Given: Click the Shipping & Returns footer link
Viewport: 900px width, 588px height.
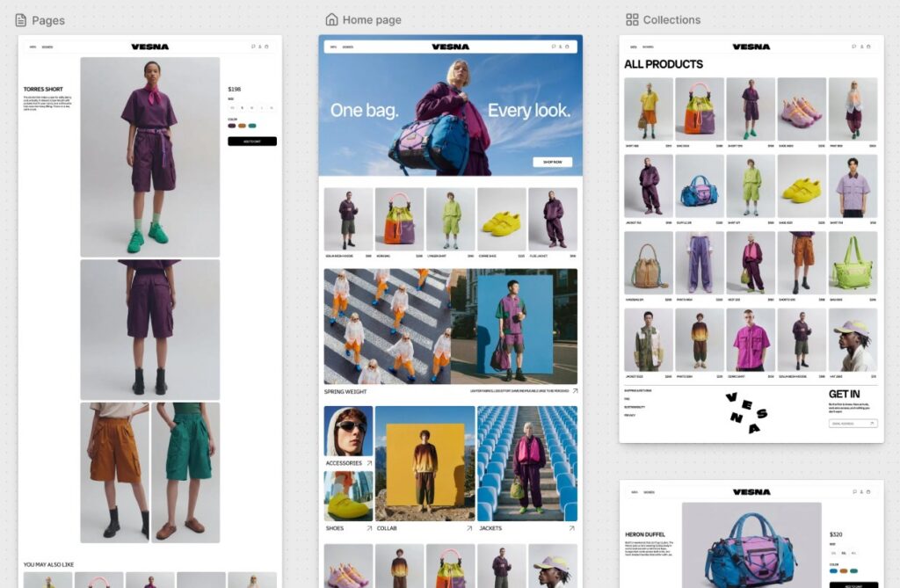Looking at the screenshot, I should 637,390.
